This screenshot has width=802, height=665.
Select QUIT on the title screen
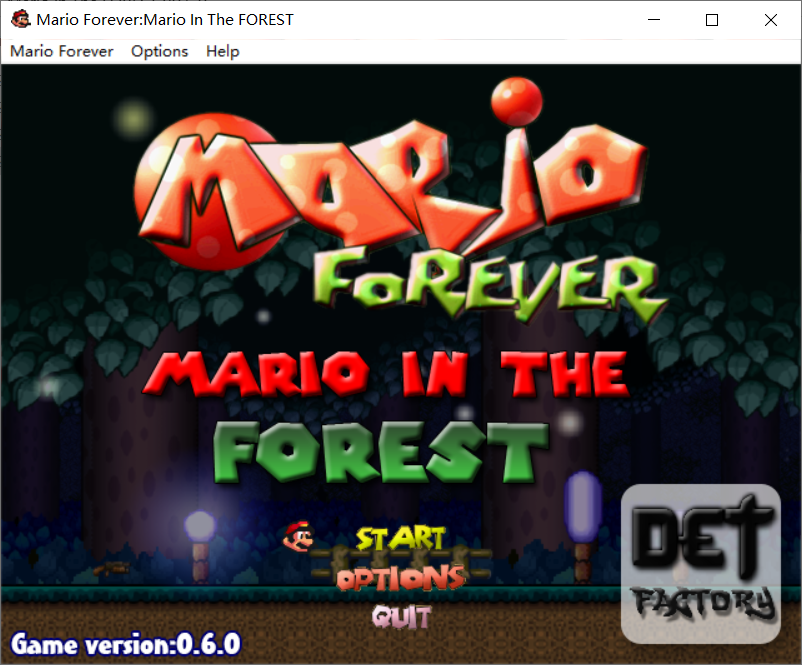[402, 616]
